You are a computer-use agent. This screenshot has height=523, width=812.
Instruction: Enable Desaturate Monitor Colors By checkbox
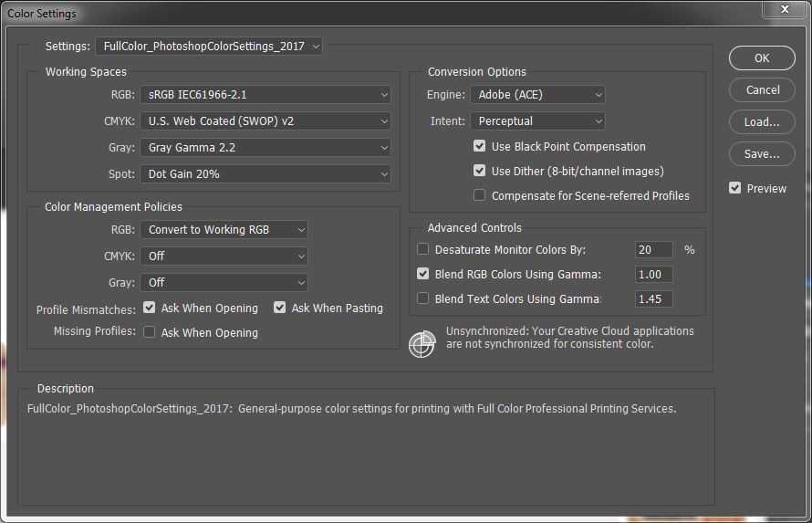tap(423, 249)
